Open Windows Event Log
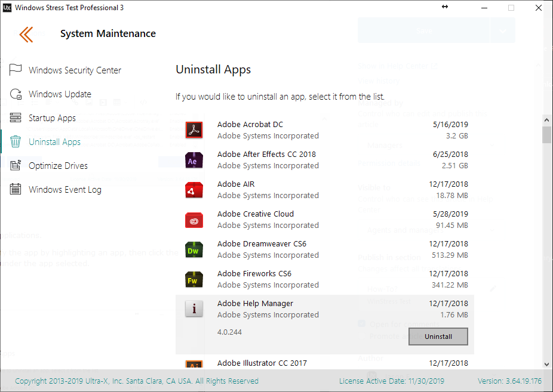 64,190
